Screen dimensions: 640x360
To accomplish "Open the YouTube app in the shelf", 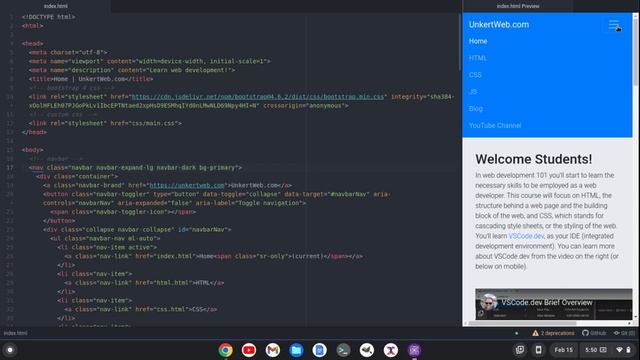I will coord(249,350).
